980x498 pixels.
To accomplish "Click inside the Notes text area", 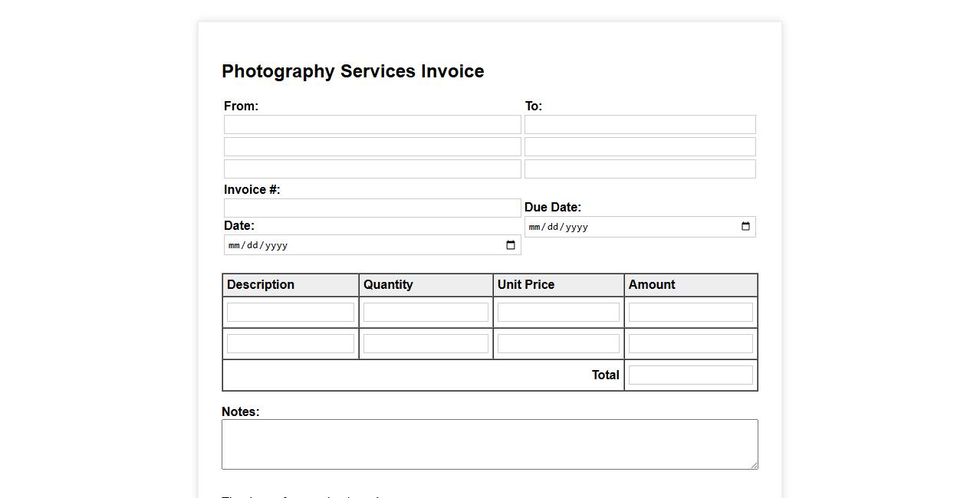I will click(489, 444).
